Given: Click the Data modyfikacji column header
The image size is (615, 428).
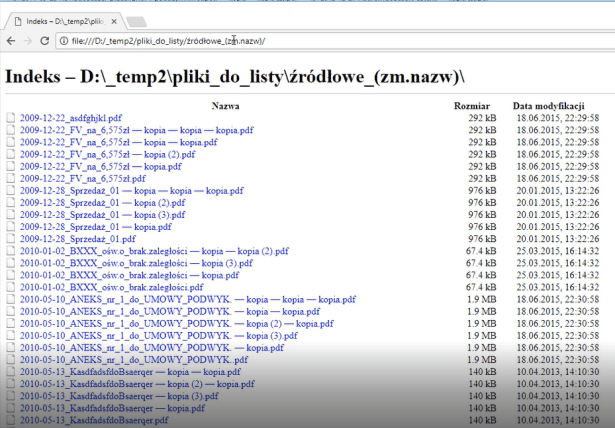Looking at the screenshot, I should tap(549, 106).
